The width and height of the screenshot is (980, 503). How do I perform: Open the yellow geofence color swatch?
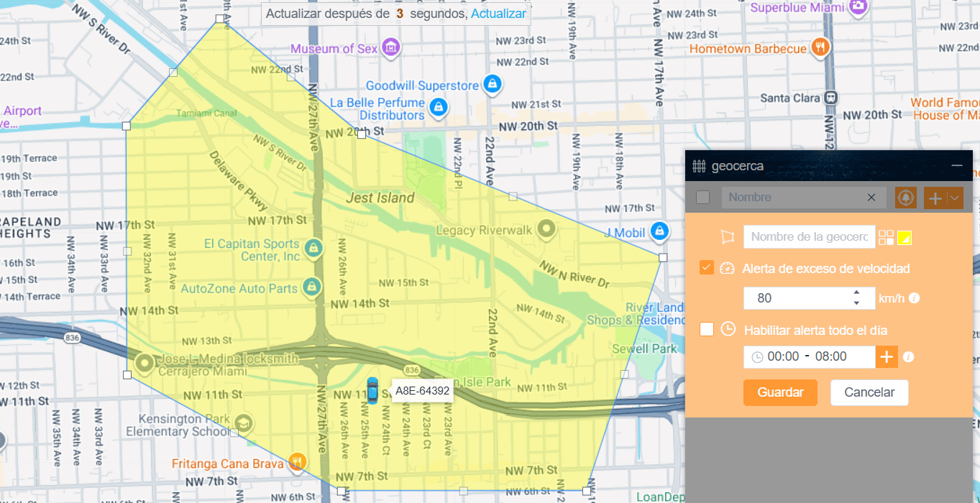(905, 237)
